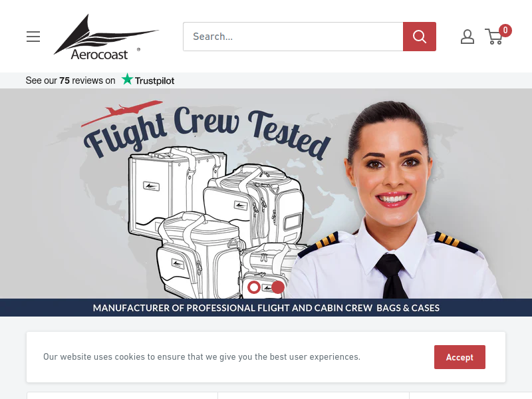532x399 pixels.
Task: Open the 'See our 75 reviews on' link
Action: (70, 80)
